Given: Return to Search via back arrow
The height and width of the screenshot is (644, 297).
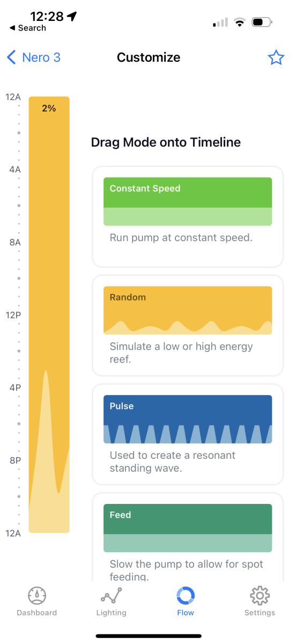Looking at the screenshot, I should (x=28, y=28).
